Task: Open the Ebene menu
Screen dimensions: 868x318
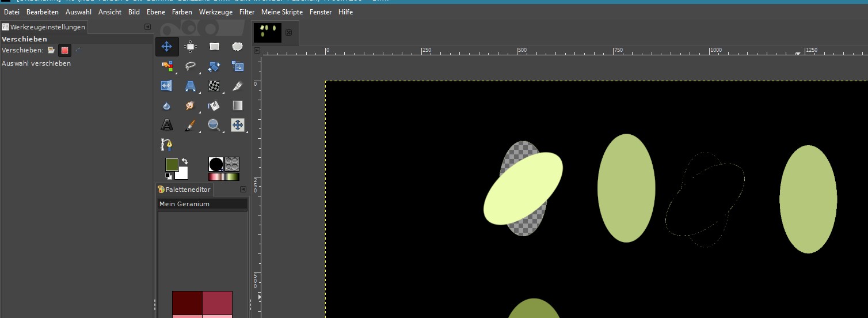Action: (x=155, y=12)
